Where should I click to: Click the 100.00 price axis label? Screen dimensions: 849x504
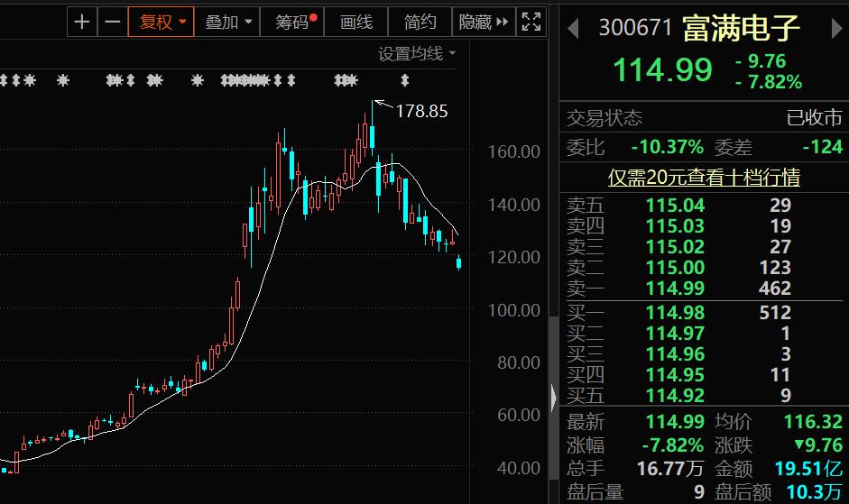click(x=513, y=310)
